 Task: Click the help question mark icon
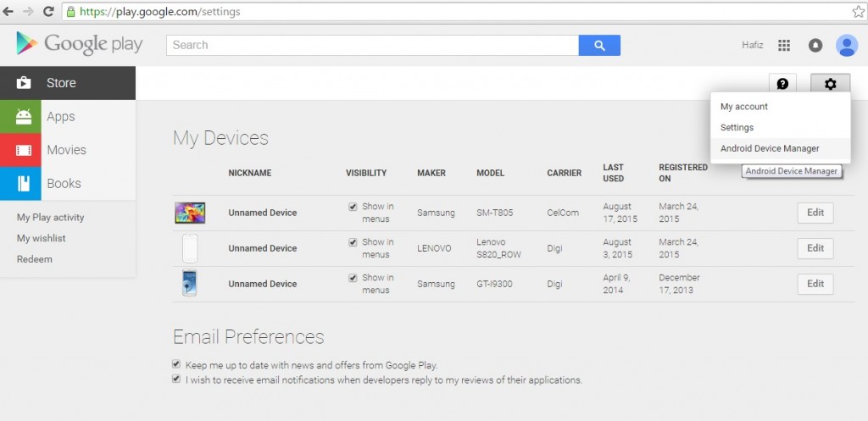(782, 84)
